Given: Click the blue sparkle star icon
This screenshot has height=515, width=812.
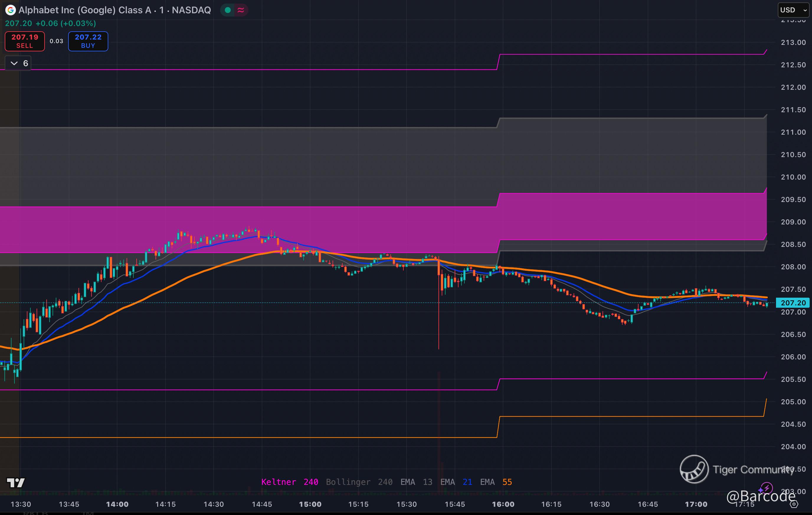Looking at the screenshot, I should coord(760,490).
